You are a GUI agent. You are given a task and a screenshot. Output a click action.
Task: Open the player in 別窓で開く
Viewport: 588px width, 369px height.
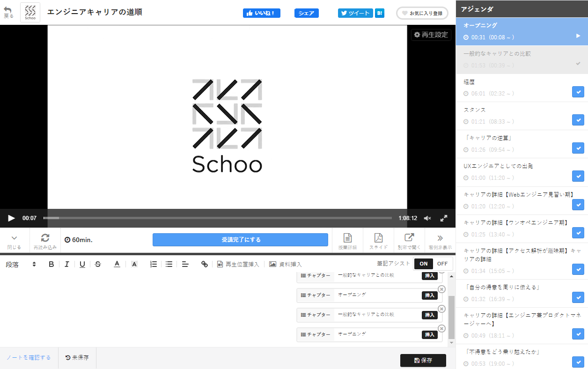tap(409, 241)
